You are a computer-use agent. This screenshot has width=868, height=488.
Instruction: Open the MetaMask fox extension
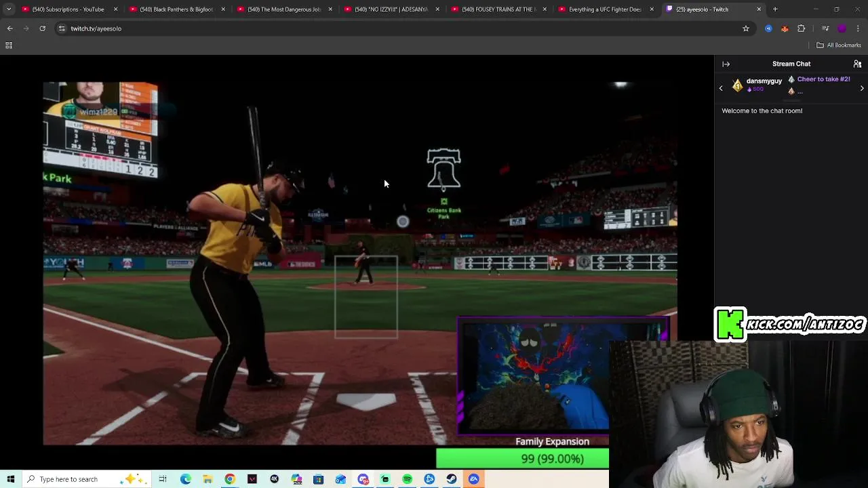(785, 28)
